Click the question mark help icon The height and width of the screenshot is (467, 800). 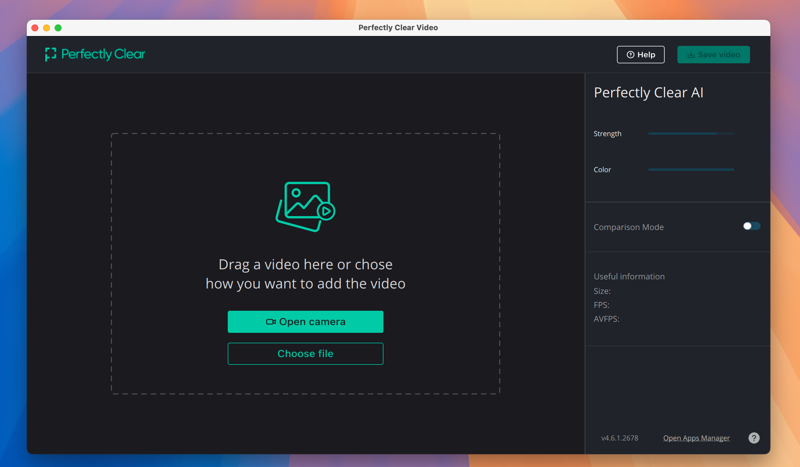point(754,438)
